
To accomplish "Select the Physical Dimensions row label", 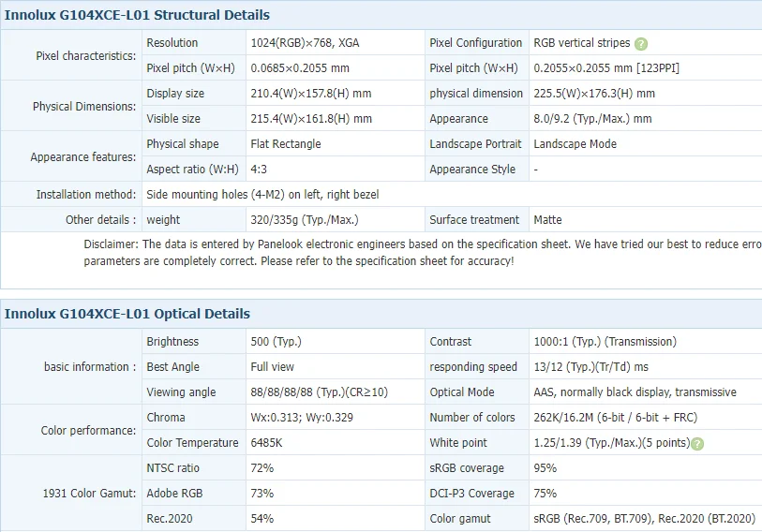I will tap(84, 107).
